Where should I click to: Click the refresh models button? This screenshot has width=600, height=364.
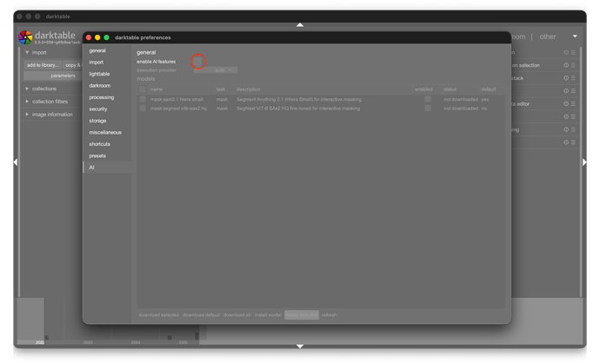329,315
